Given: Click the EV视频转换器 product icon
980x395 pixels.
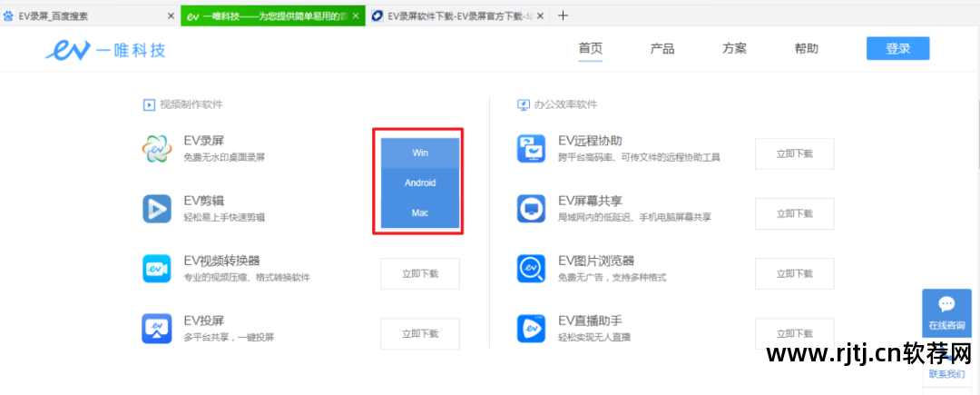Looking at the screenshot, I should coord(156,269).
